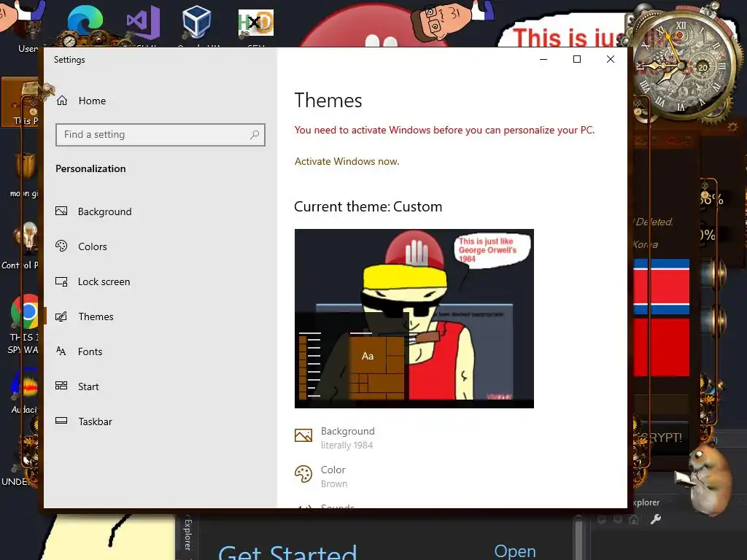Click the Start tiles icon in sidebar

(x=61, y=386)
